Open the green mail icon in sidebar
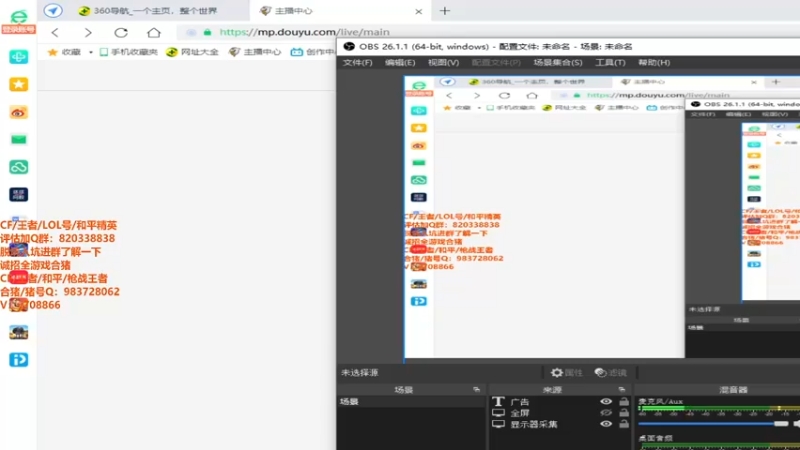The height and width of the screenshot is (450, 800). click(x=18, y=139)
